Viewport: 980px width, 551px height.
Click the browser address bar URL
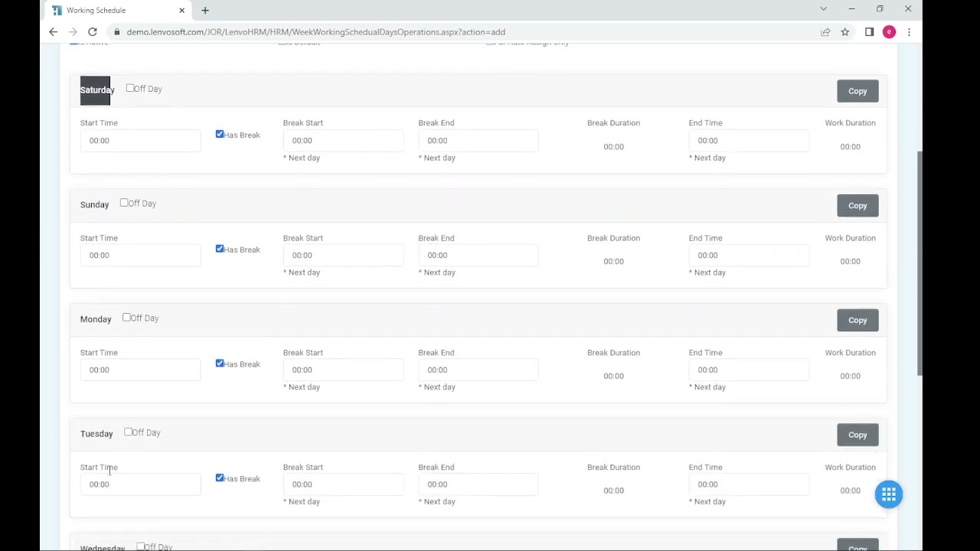tap(315, 32)
